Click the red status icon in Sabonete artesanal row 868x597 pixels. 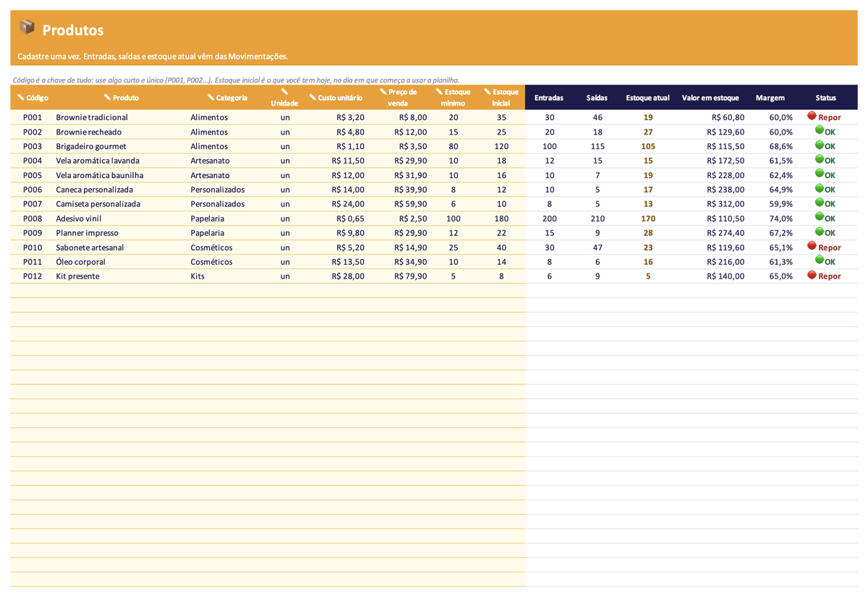point(812,246)
